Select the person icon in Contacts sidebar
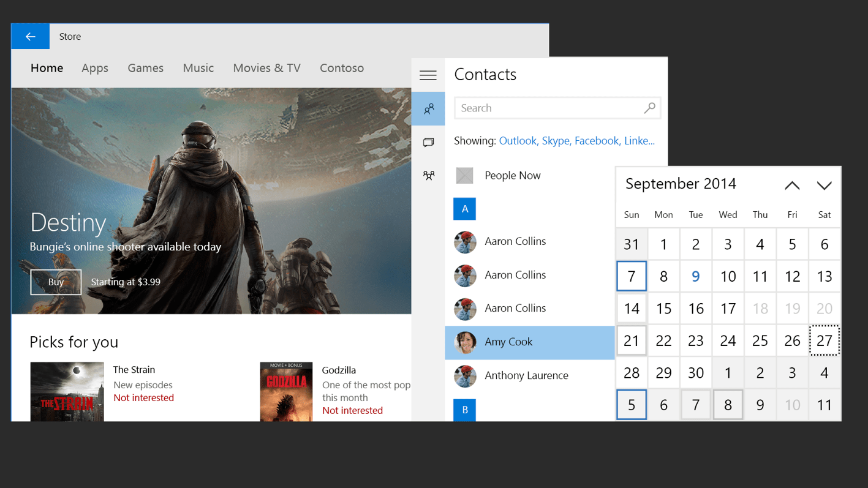 (x=428, y=108)
